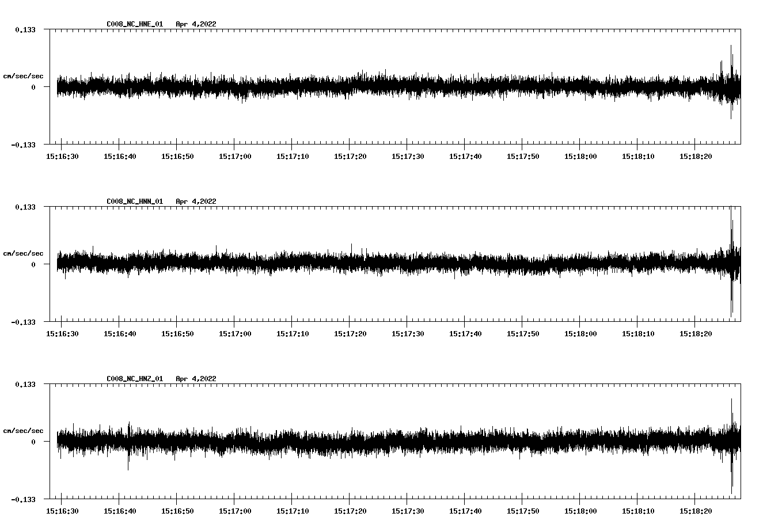Viewport: 782px width, 532px height.
Task: Click the -0.133 lower limit on HNZ axis
Action: coord(24,500)
